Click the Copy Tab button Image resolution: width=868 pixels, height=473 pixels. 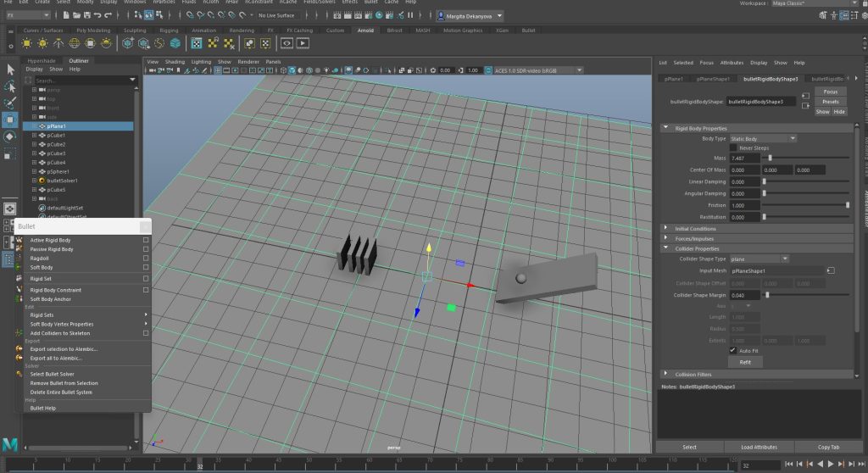pos(829,447)
